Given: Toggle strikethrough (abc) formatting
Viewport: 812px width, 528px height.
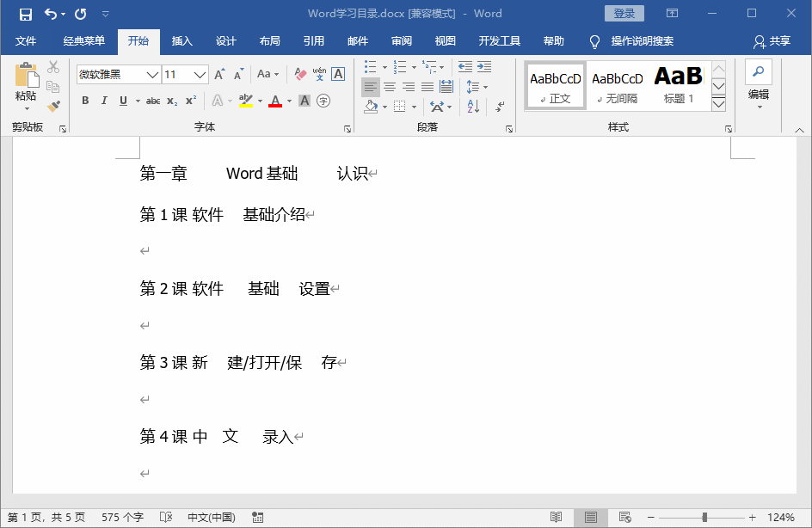Looking at the screenshot, I should click(153, 101).
